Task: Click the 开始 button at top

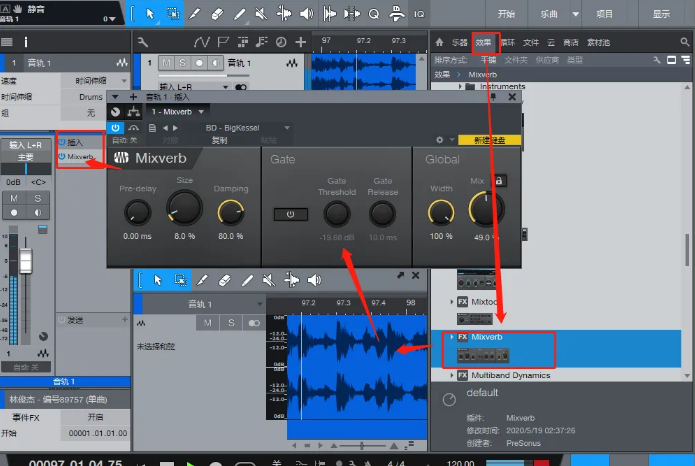Action: click(506, 14)
